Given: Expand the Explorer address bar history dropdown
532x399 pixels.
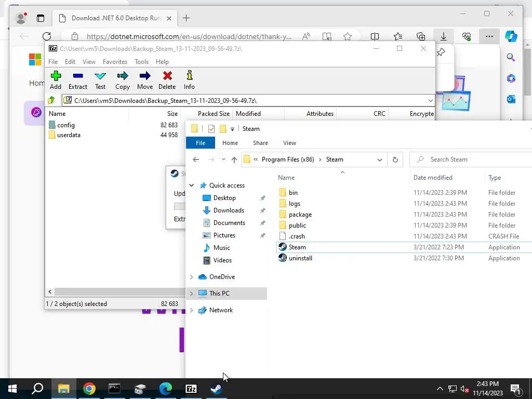Looking at the screenshot, I should point(380,160).
